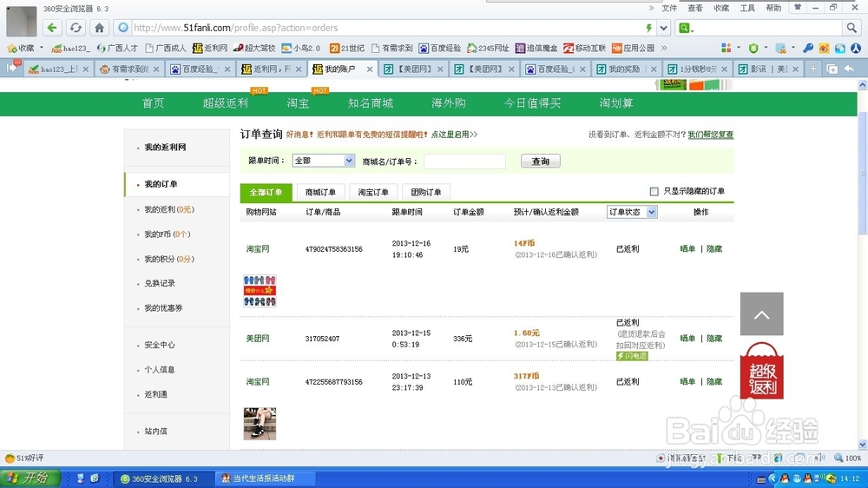Image resolution: width=868 pixels, height=488 pixels.
Task: Open the 帮助 menu
Action: [x=773, y=9]
